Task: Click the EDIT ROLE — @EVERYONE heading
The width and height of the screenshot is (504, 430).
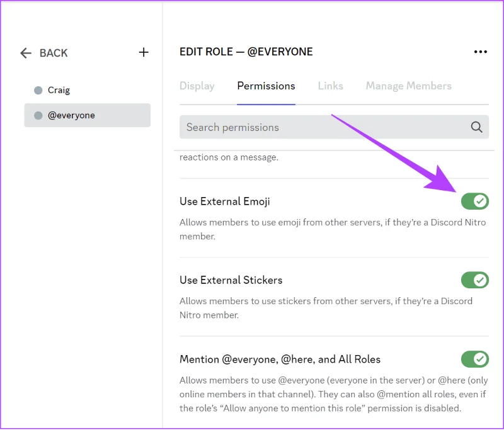Action: click(x=246, y=52)
